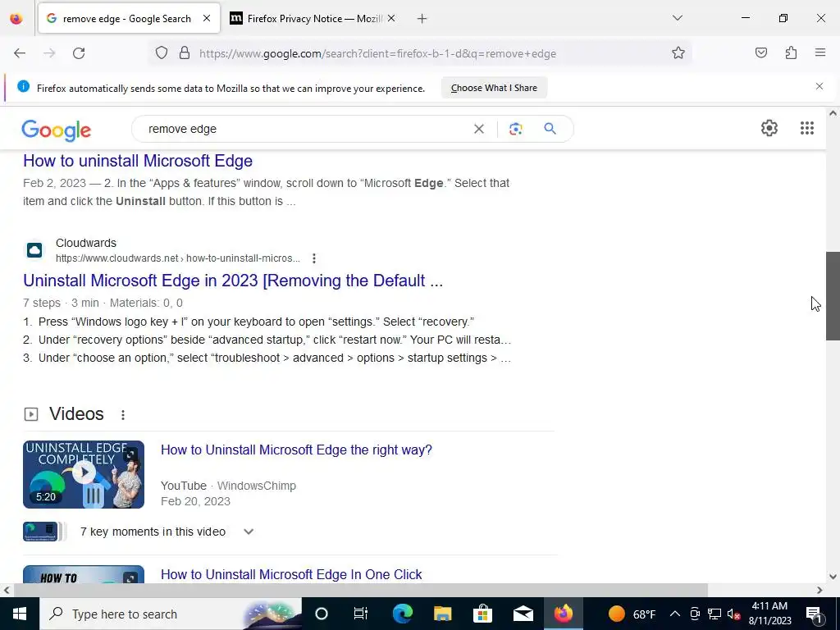Click the Windows 'Type here to search' box
This screenshot has height=630, width=840.
[171, 614]
